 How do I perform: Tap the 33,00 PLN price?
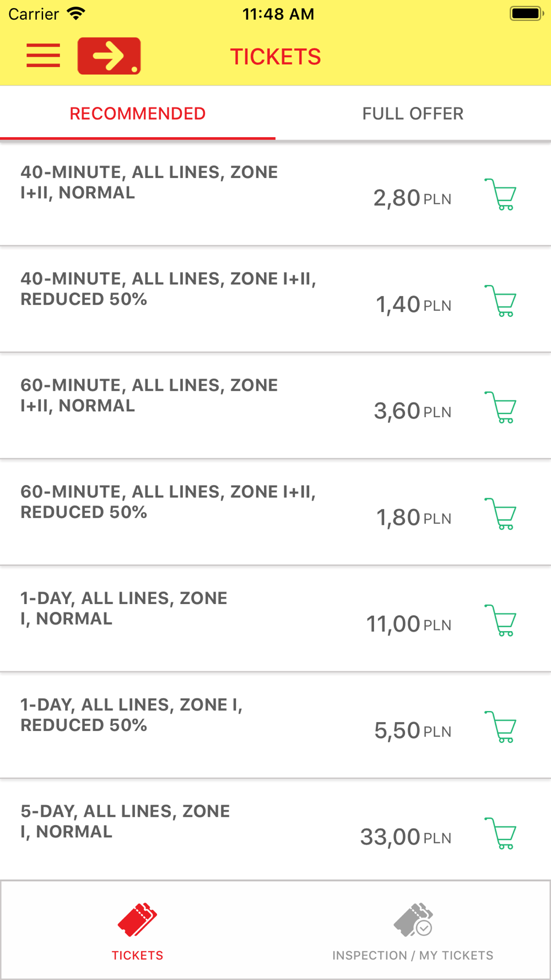[x=406, y=837]
